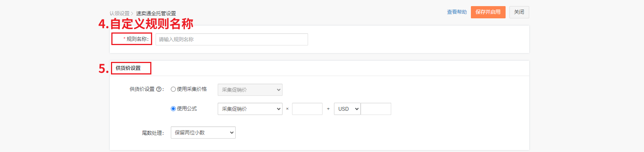Viewport: 644px width, 152px height.
Task: Click the orange 保存并启用 button
Action: (488, 12)
